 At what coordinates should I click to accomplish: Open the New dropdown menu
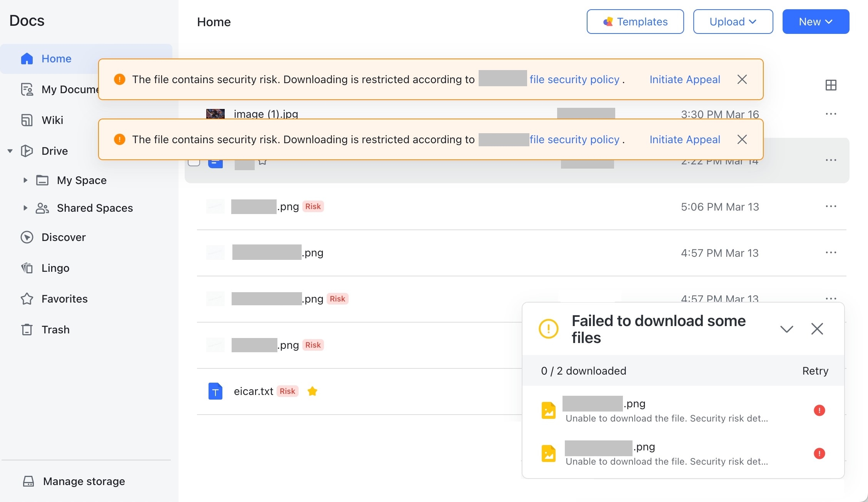click(x=816, y=22)
